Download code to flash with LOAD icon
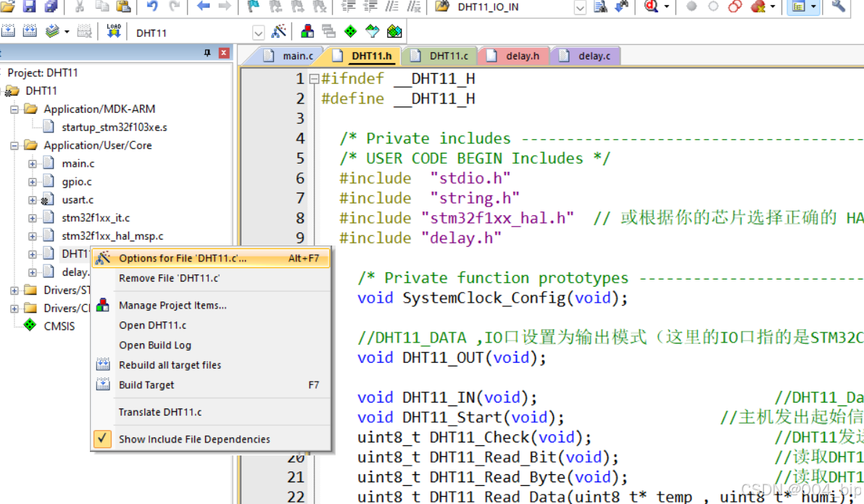Viewport: 864px width, 504px height. click(114, 31)
